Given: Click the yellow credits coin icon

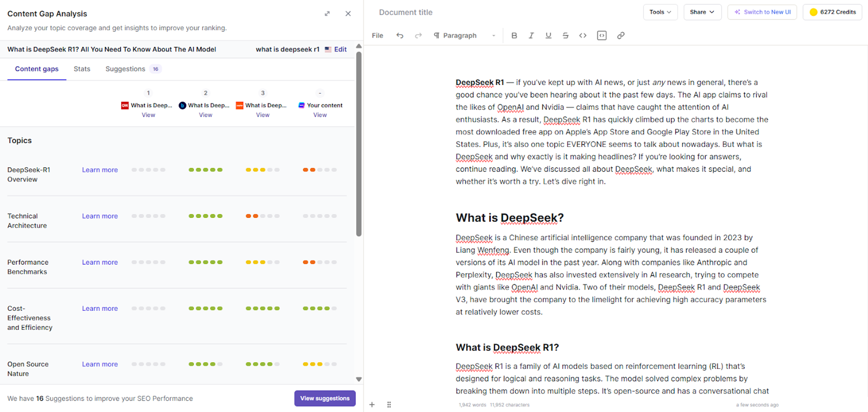Looking at the screenshot, I should tap(813, 12).
